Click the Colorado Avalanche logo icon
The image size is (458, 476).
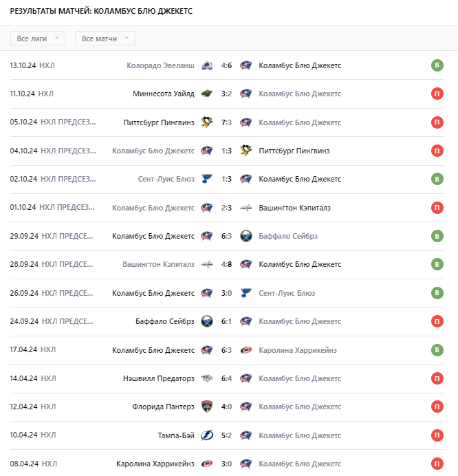click(207, 65)
